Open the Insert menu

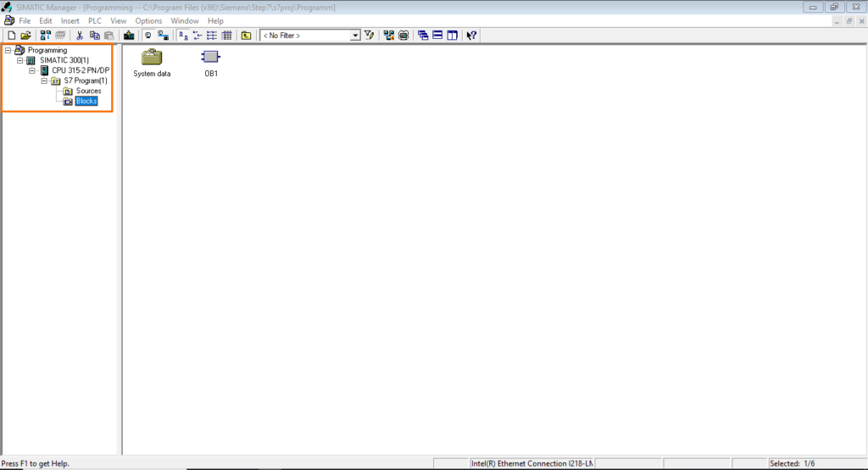click(x=70, y=21)
